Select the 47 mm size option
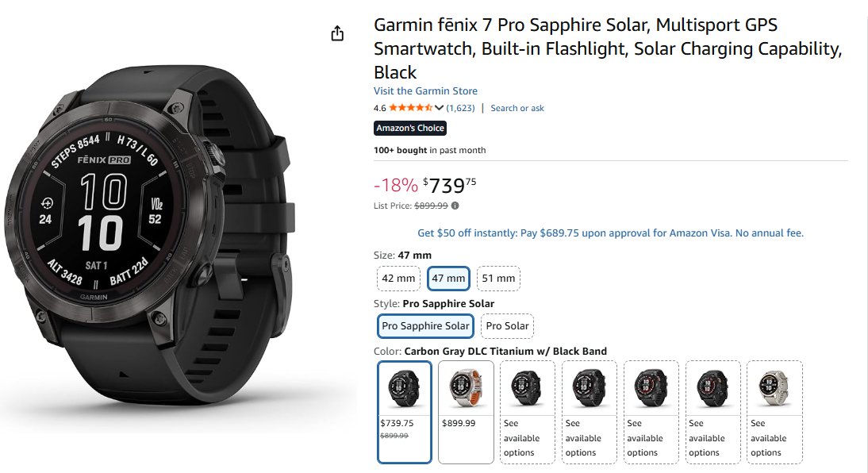The height and width of the screenshot is (473, 868). (x=448, y=279)
